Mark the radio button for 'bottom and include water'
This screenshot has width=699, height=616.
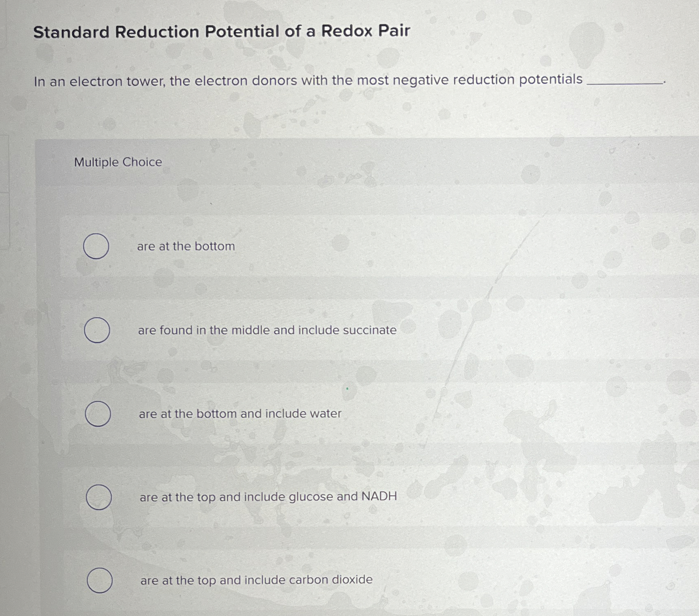pyautogui.click(x=98, y=414)
